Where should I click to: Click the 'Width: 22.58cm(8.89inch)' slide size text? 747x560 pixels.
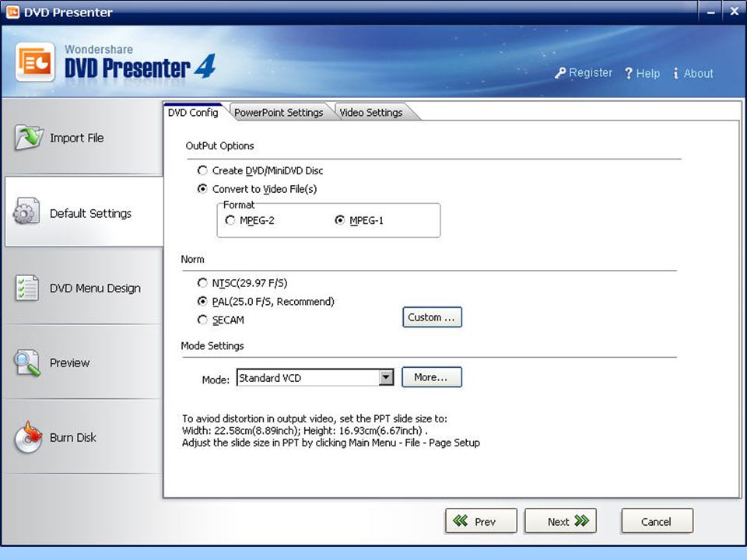point(240,430)
